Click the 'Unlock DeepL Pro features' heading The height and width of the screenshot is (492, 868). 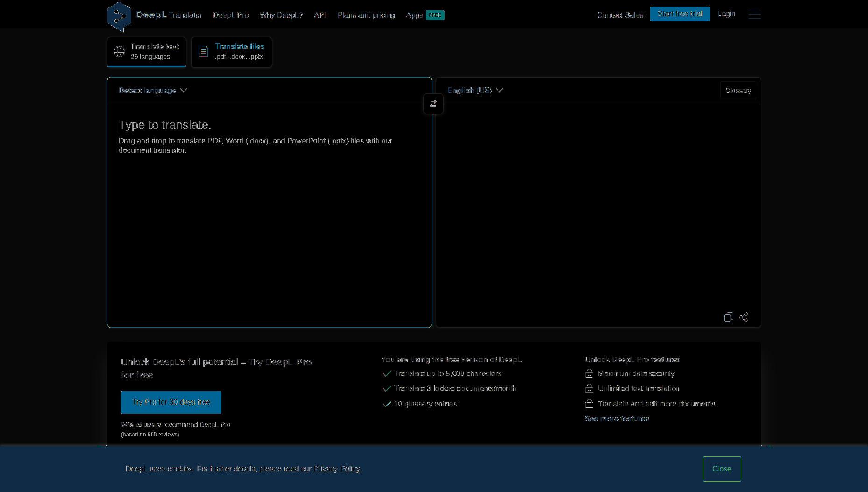633,359
